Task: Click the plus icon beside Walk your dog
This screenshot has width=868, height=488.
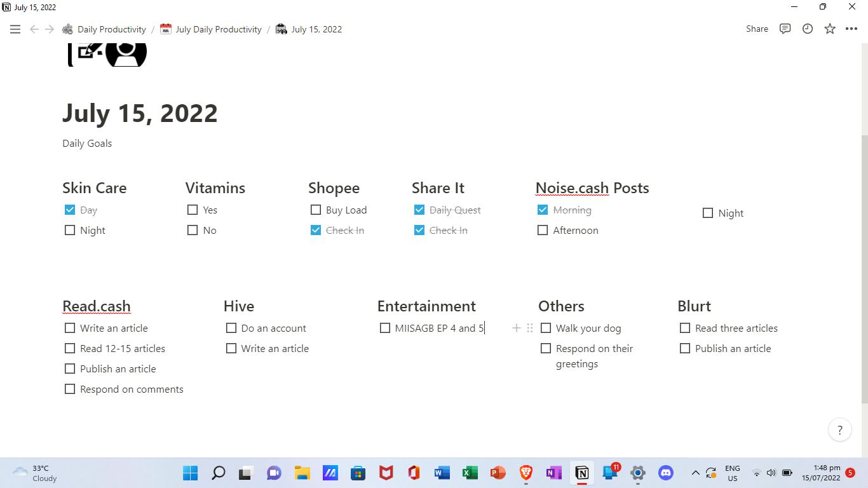Action: 517,329
